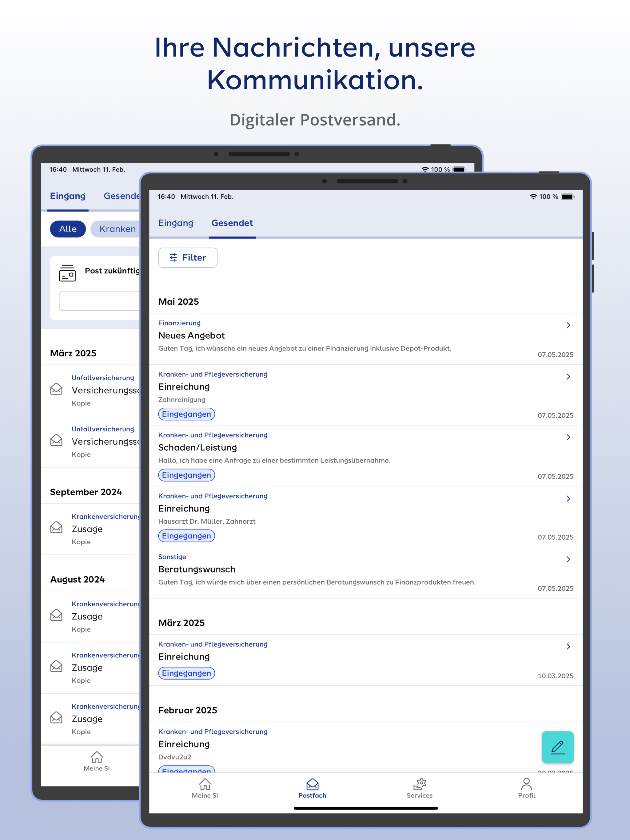Screen dimensions: 630x840
Task: Click the Sonstige category label
Action: 172,557
